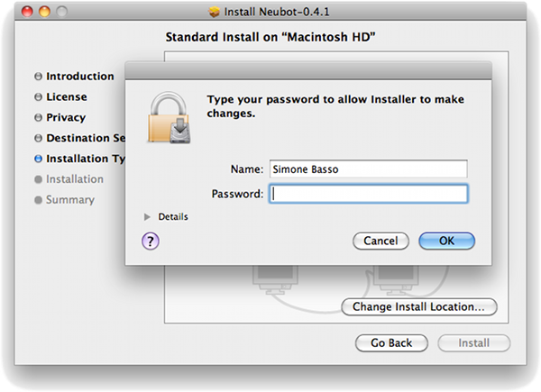Select the Introduction step bullet
Viewport: 541px width, 392px height.
38,77
